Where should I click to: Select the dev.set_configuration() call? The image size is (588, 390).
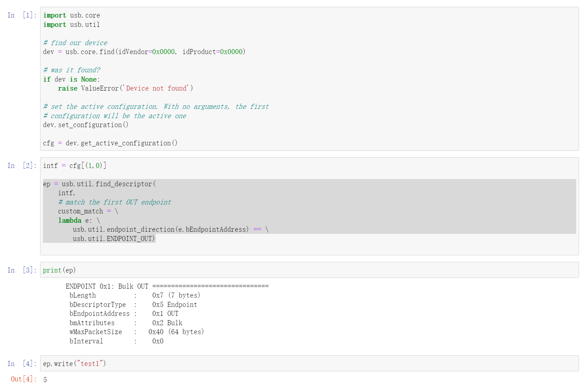click(85, 125)
